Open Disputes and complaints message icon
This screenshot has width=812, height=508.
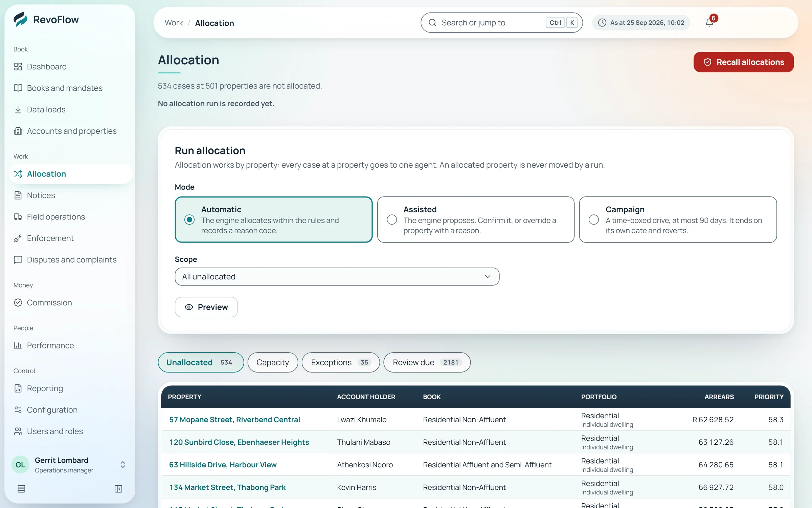(x=18, y=260)
